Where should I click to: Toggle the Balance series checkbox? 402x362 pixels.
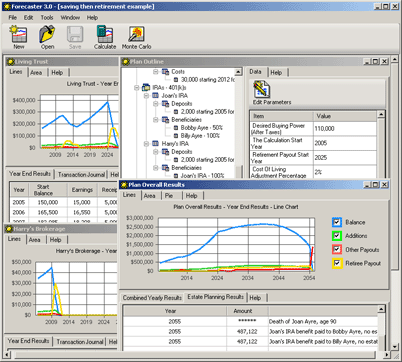point(337,222)
